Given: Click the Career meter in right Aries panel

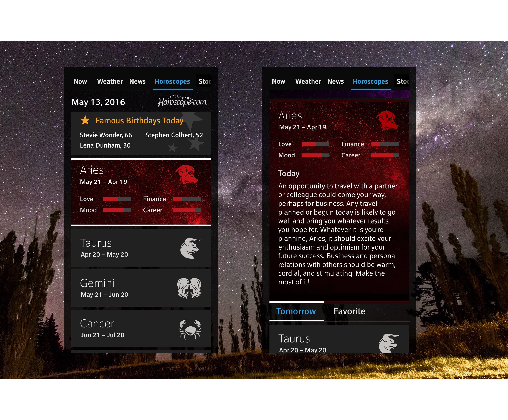Looking at the screenshot, I should (x=385, y=156).
